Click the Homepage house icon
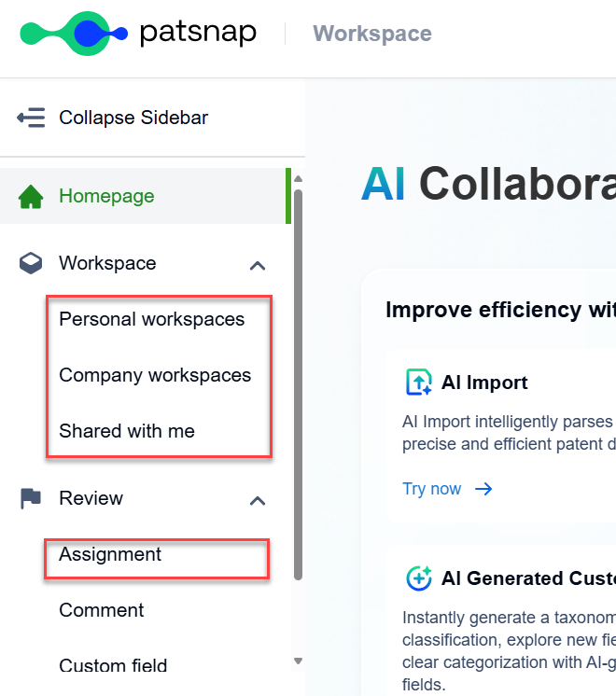This screenshot has width=616, height=696. pyautogui.click(x=31, y=197)
